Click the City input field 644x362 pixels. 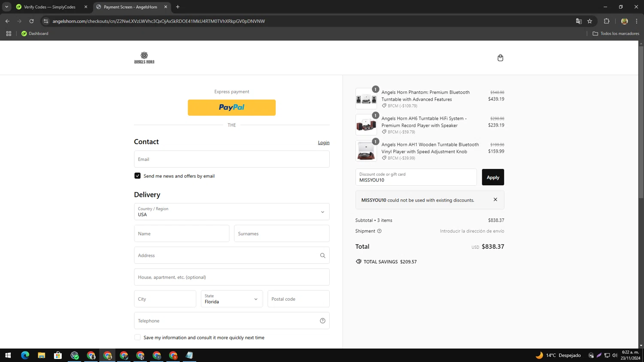click(165, 299)
